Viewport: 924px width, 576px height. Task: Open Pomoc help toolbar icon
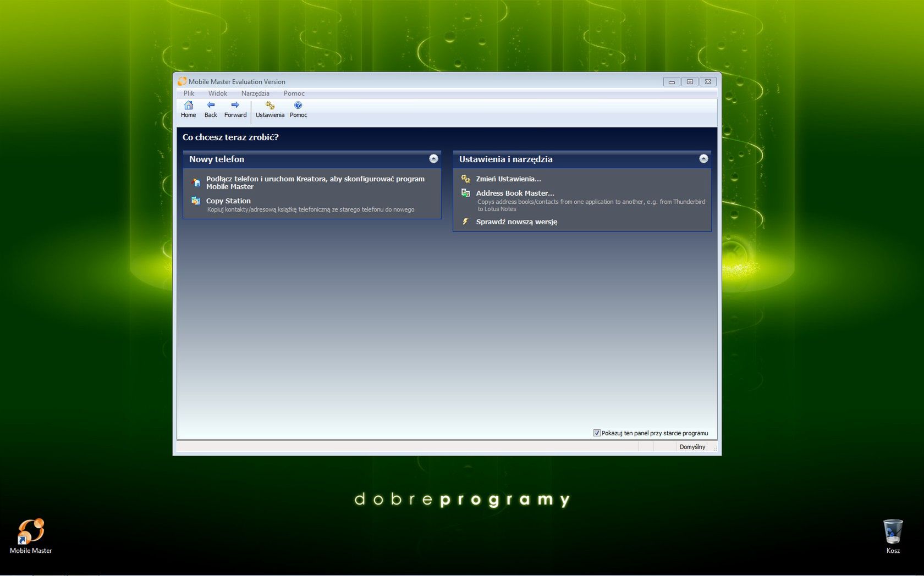pos(298,109)
